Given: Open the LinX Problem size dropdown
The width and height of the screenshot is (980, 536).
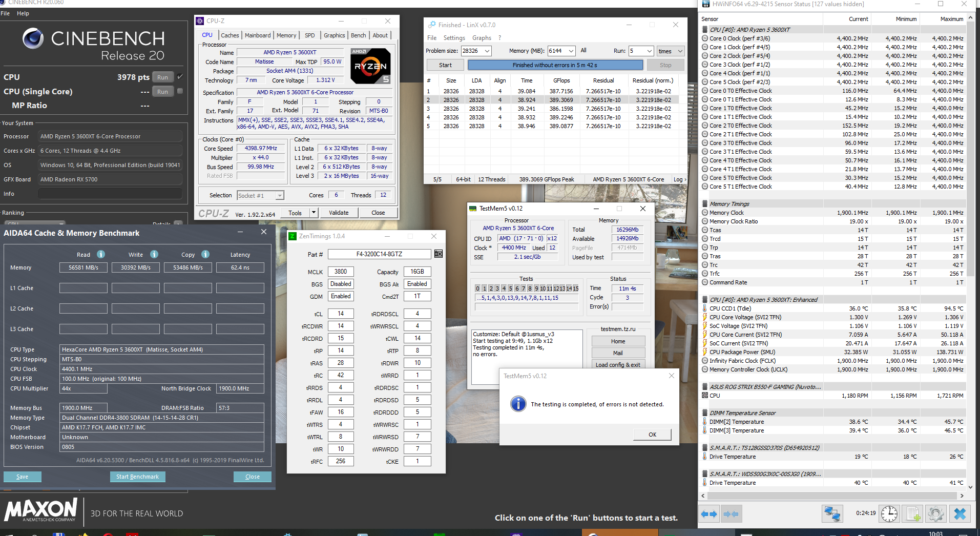Looking at the screenshot, I should click(487, 51).
